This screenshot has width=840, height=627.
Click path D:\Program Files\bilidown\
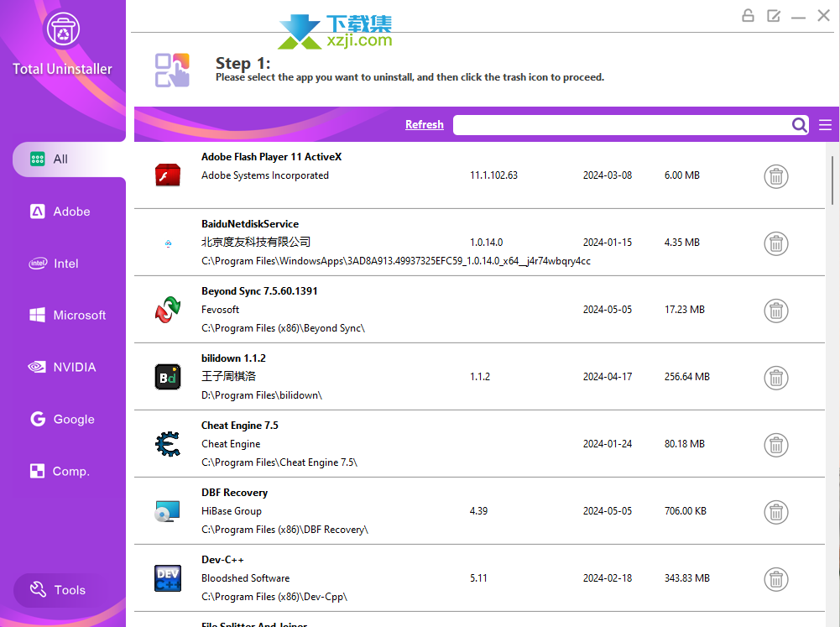click(262, 395)
